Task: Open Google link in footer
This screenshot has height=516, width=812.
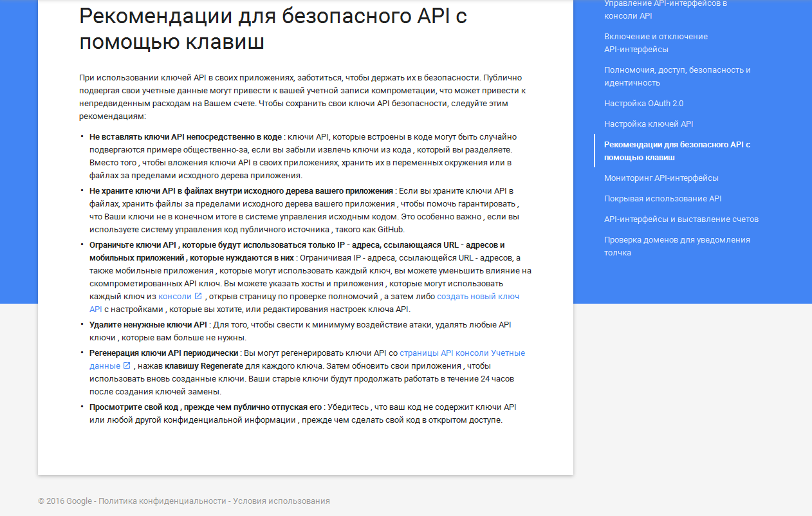Action: point(79,501)
